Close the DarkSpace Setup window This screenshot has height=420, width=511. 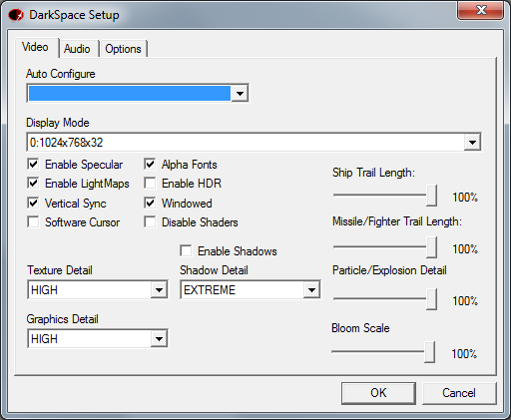point(480,10)
